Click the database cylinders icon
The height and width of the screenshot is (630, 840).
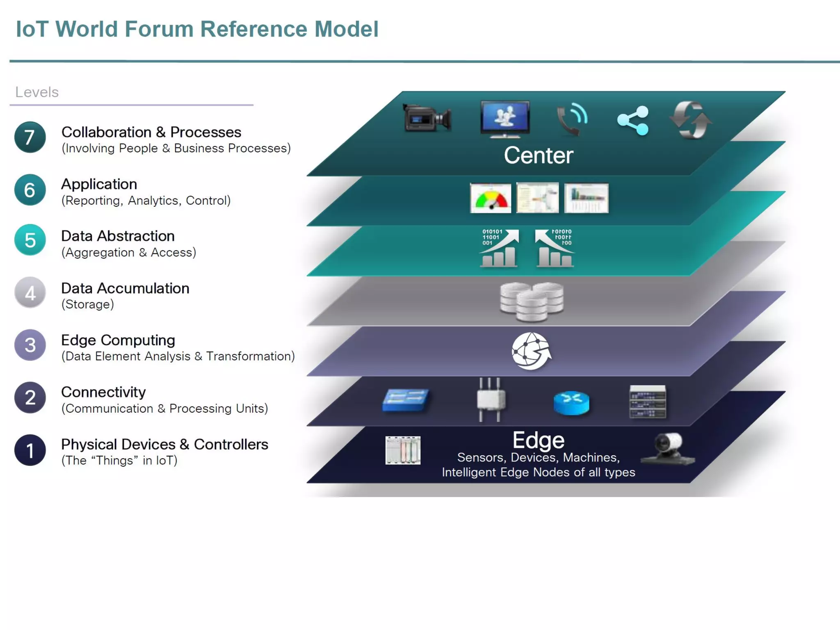coord(532,302)
